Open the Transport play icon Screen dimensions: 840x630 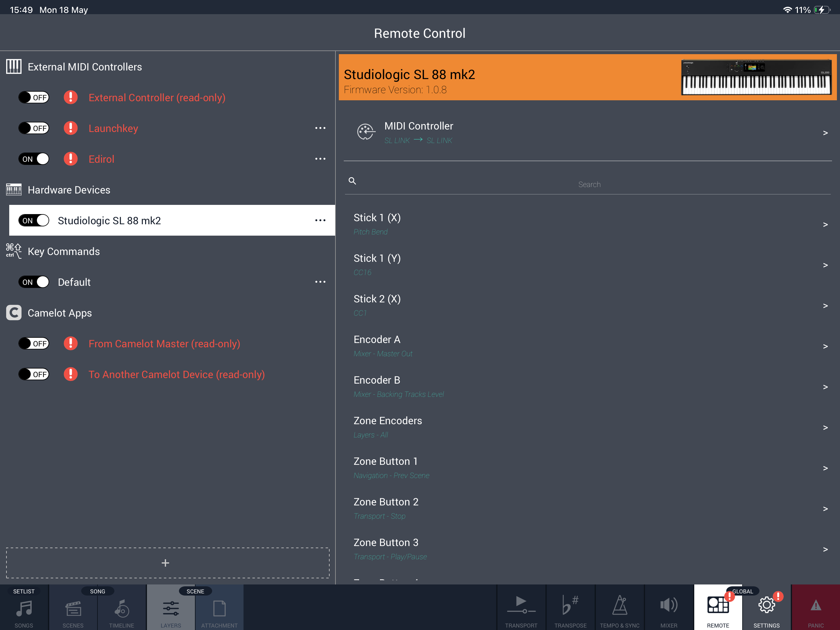pos(521,605)
